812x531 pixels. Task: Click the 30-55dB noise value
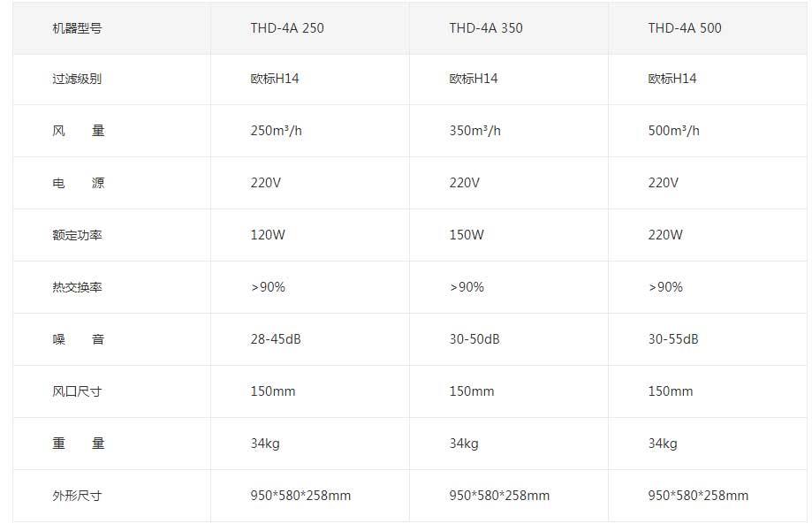673,339
